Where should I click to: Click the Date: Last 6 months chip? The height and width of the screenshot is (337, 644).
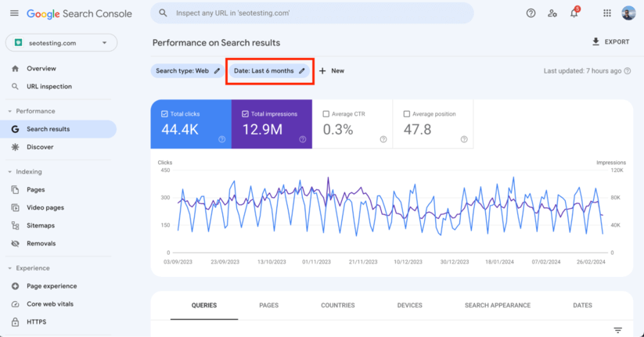[269, 71]
